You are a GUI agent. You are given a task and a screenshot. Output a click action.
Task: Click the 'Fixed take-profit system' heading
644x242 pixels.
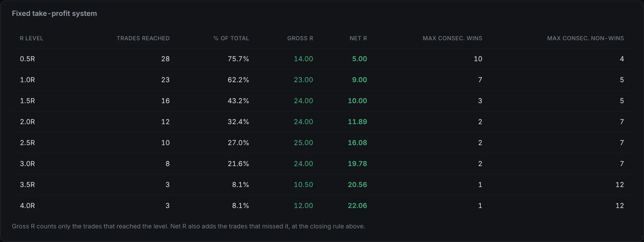tap(54, 13)
